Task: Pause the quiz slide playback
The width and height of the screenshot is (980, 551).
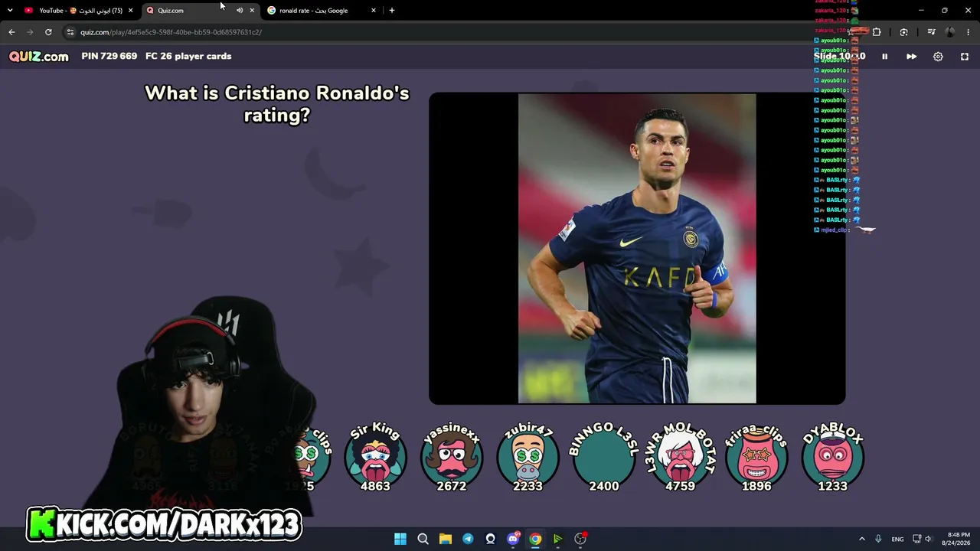Action: coord(884,56)
